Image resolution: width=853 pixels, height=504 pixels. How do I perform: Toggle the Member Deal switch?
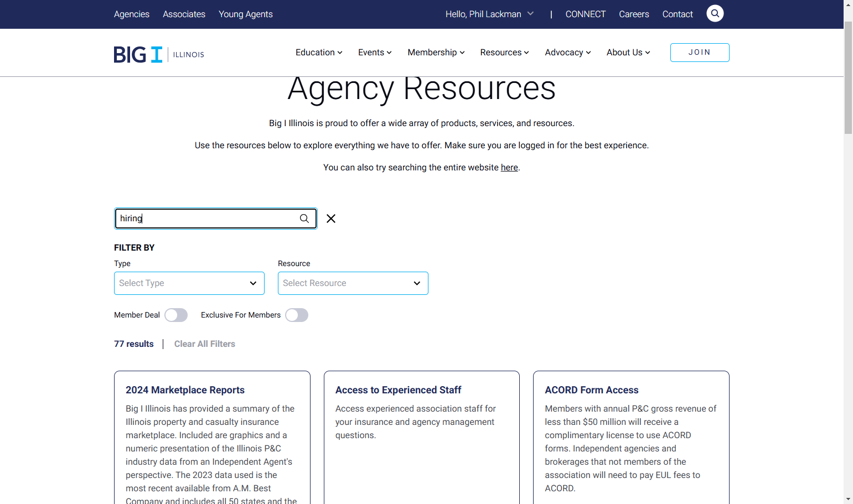(x=176, y=315)
